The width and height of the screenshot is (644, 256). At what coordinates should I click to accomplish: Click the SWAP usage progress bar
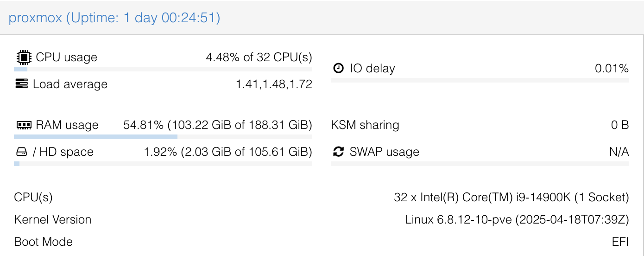point(480,164)
